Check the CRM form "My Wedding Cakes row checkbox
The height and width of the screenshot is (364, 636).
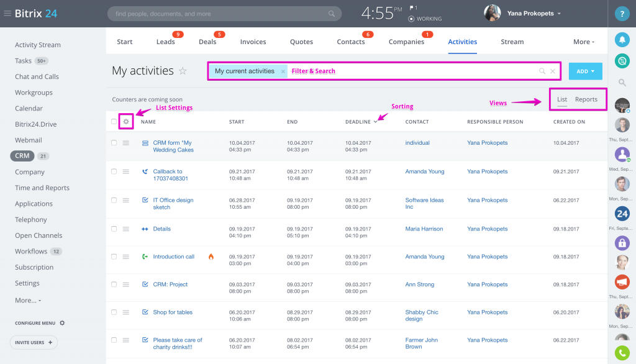pyautogui.click(x=114, y=143)
